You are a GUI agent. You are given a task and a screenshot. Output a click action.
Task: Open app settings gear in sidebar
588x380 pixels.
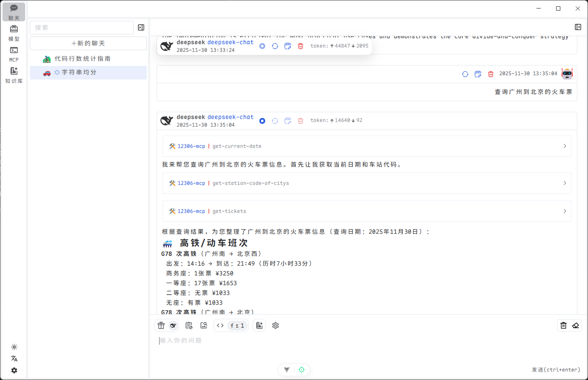click(14, 370)
